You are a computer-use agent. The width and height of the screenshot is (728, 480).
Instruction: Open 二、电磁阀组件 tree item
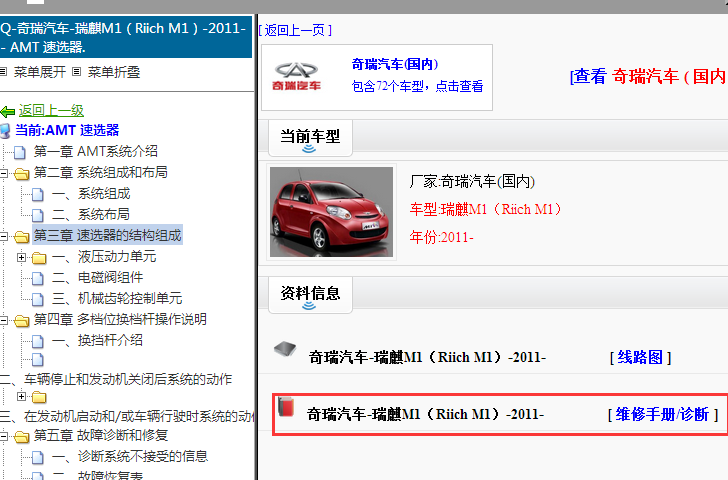(98, 278)
